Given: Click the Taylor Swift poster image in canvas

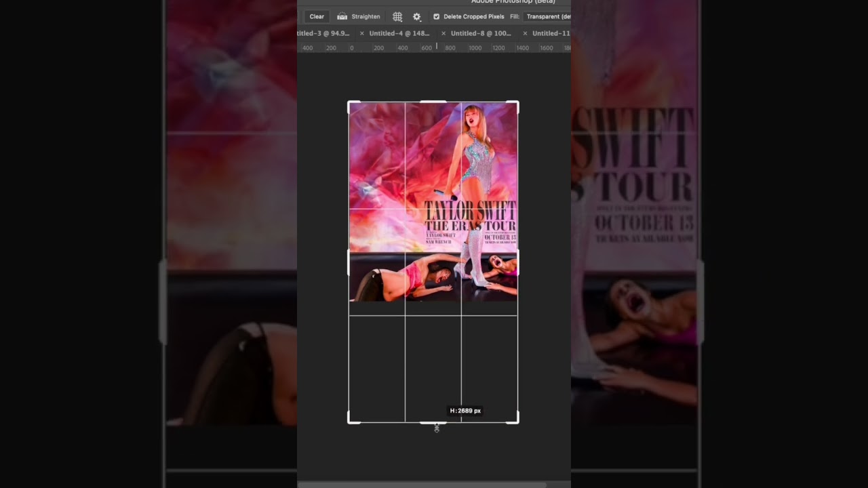Looking at the screenshot, I should click(433, 201).
